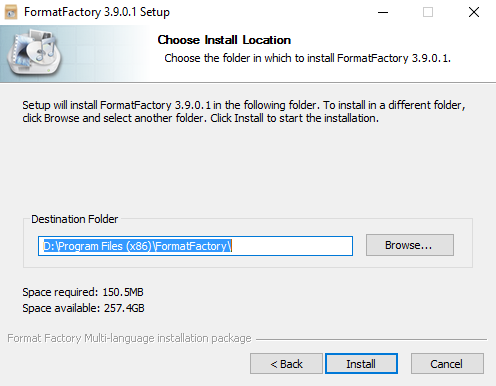The image size is (496, 386).
Task: Go back with the < Back button
Action: coord(286,364)
